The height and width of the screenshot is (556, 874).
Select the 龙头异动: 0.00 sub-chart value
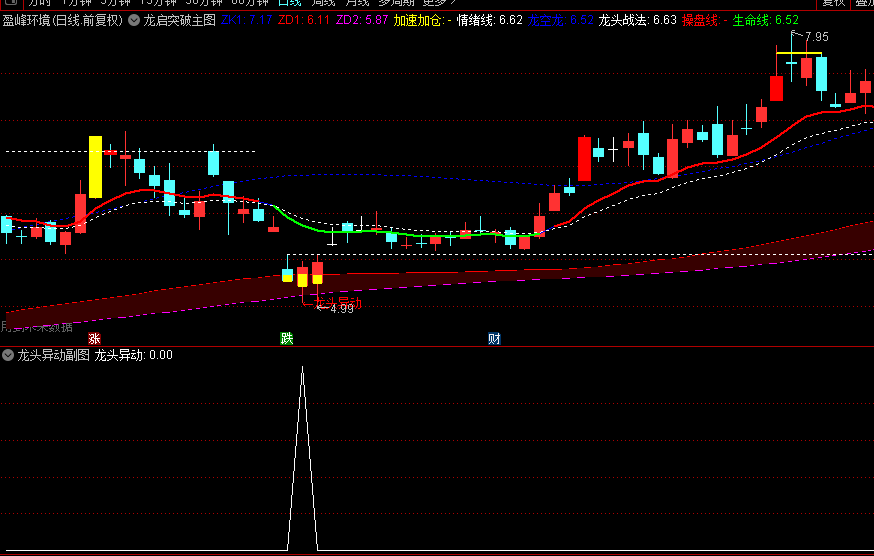[133, 355]
